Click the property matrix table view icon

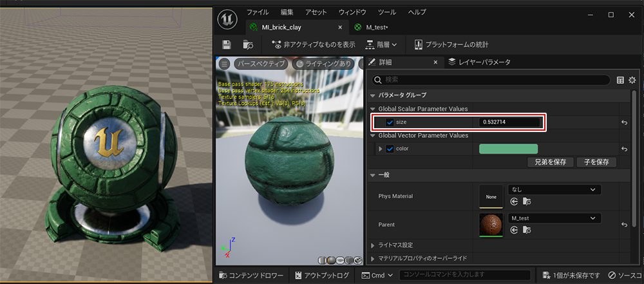pos(620,80)
